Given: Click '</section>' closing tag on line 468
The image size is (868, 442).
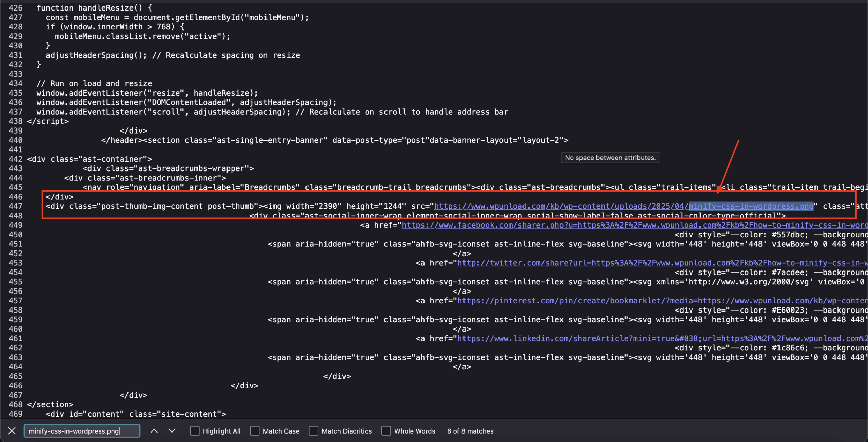Looking at the screenshot, I should click(51, 404).
